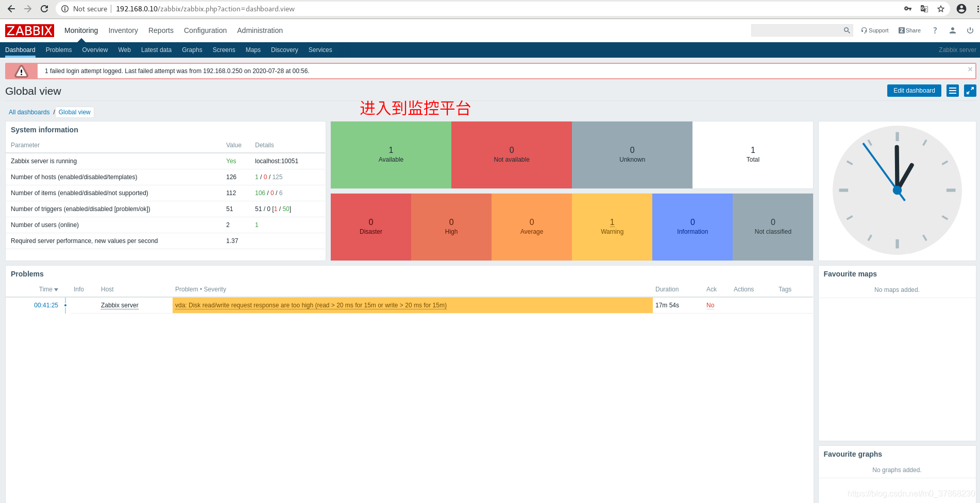The image size is (980, 503).
Task: Open Zabbix server host menu
Action: [x=120, y=305]
